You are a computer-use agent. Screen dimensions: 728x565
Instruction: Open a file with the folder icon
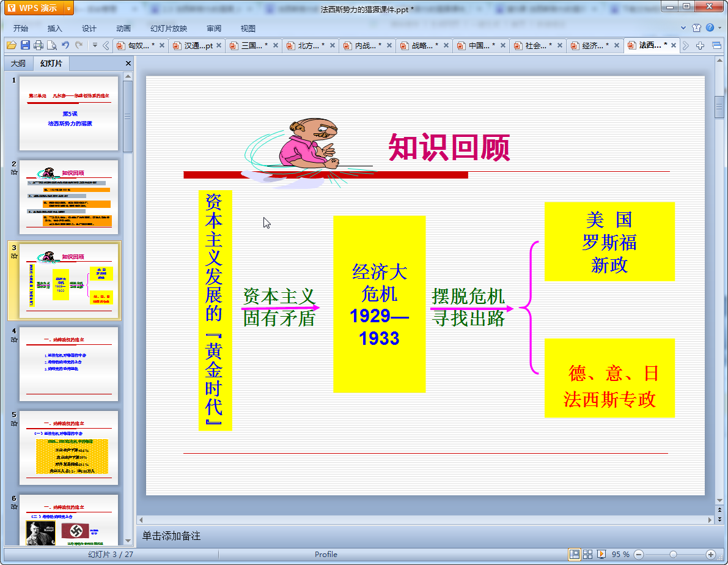pyautogui.click(x=12, y=45)
